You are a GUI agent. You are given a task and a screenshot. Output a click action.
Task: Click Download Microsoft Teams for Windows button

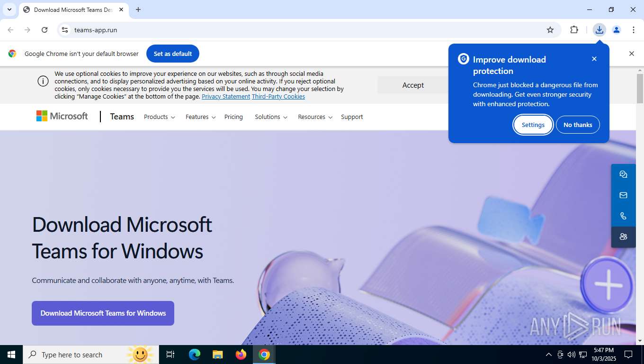point(103,313)
